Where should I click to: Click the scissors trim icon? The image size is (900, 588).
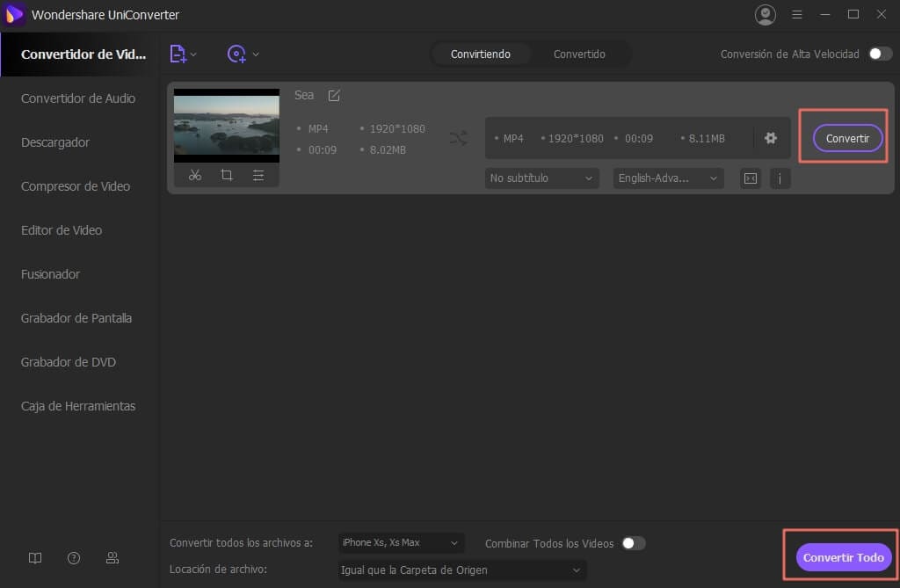195,175
